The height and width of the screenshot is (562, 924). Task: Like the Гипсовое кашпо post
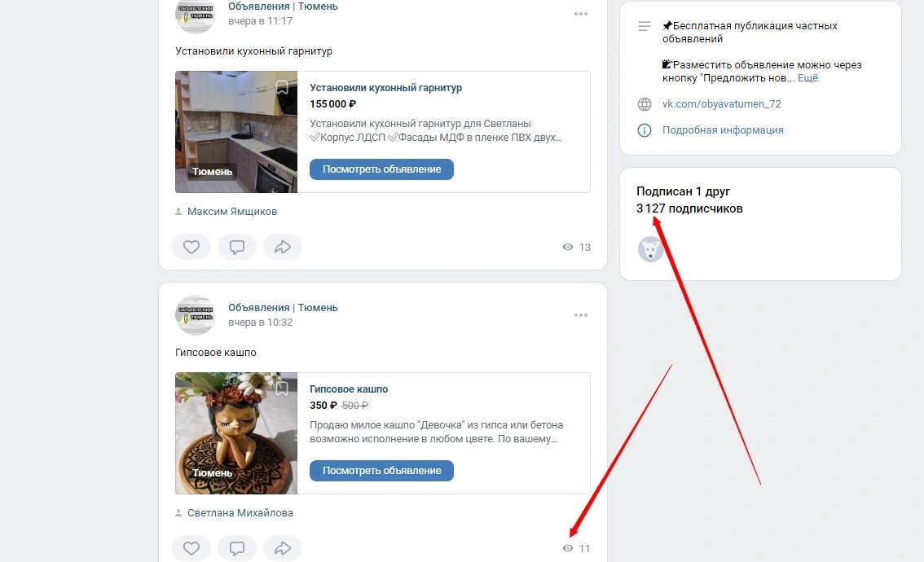pos(191,548)
